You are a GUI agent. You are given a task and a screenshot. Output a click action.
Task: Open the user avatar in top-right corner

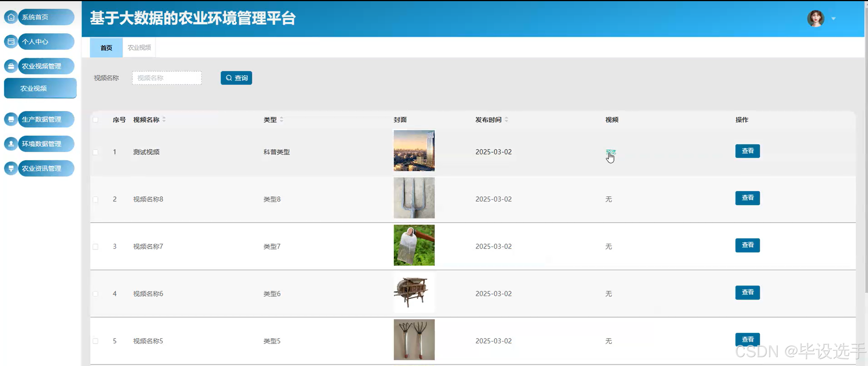click(815, 18)
